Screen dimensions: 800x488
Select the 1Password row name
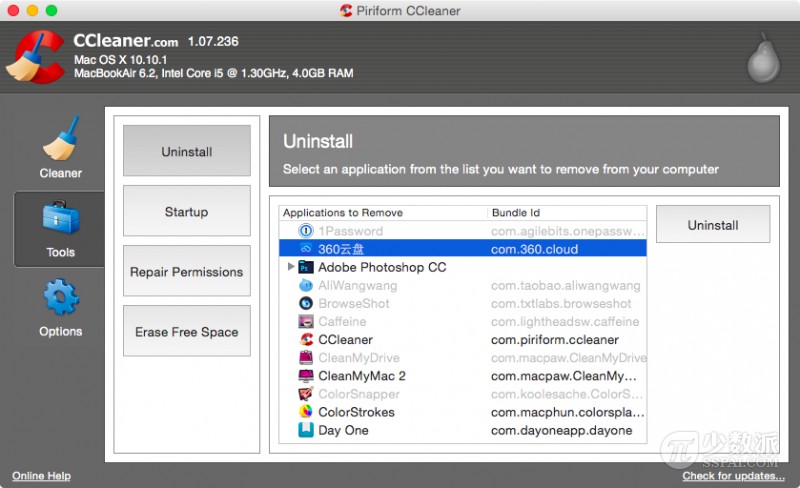pyautogui.click(x=351, y=231)
